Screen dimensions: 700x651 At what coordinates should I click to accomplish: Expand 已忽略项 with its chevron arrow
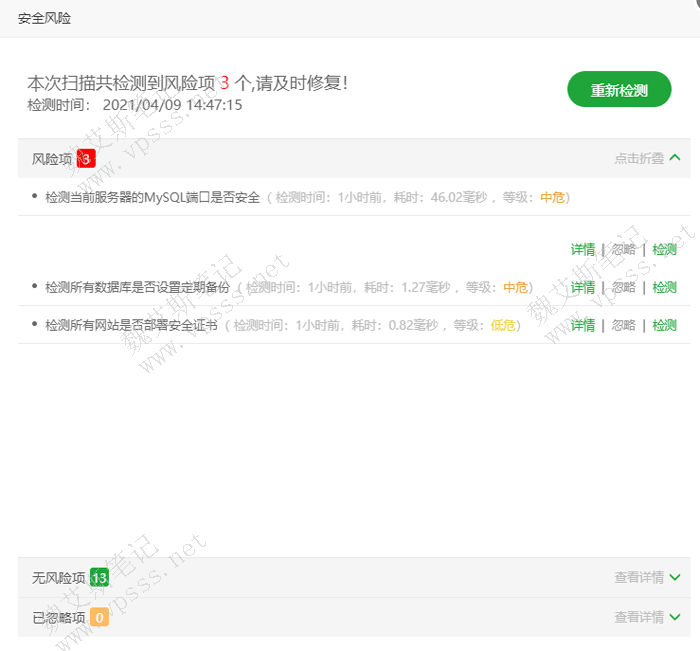click(x=675, y=617)
